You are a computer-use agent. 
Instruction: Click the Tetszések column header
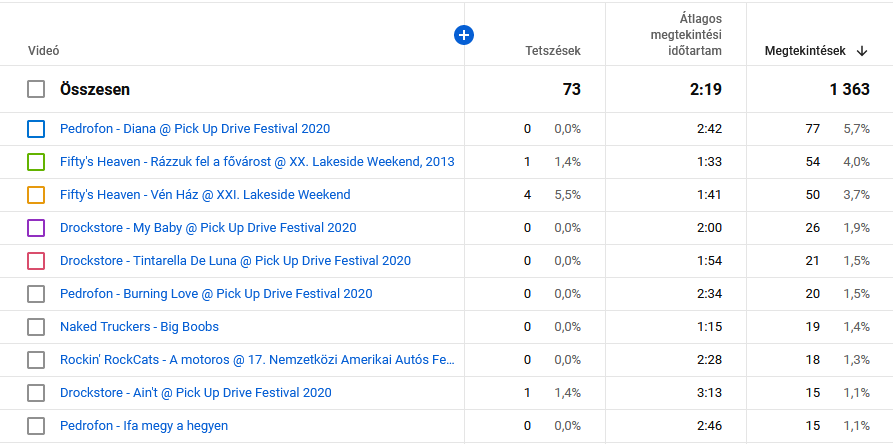(x=552, y=51)
